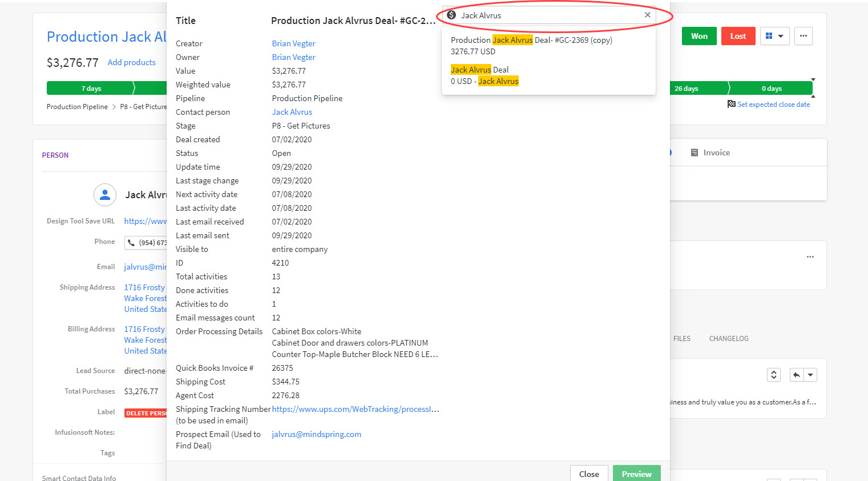Expand or collapse the email message
This screenshot has height=481, width=868.
(774, 375)
